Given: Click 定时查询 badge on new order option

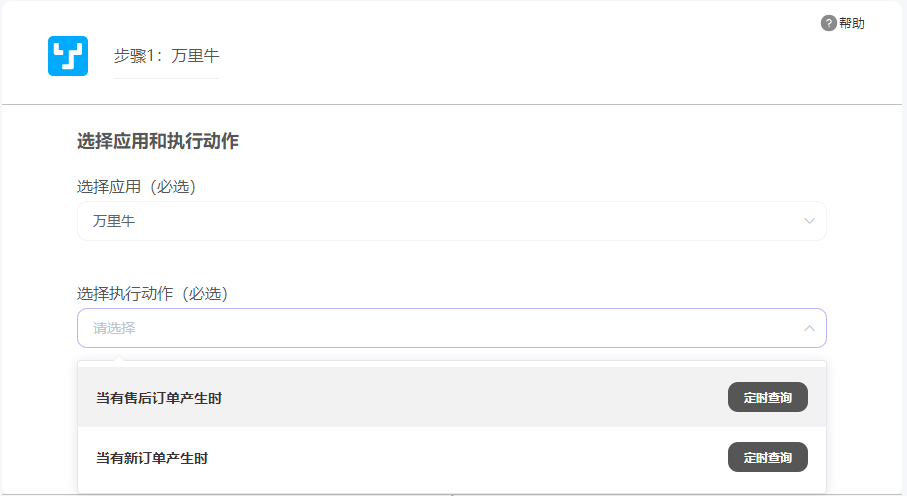Looking at the screenshot, I should pos(767,457).
